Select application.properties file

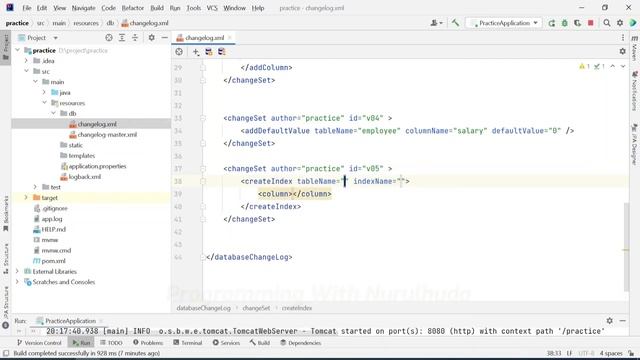tap(97, 166)
